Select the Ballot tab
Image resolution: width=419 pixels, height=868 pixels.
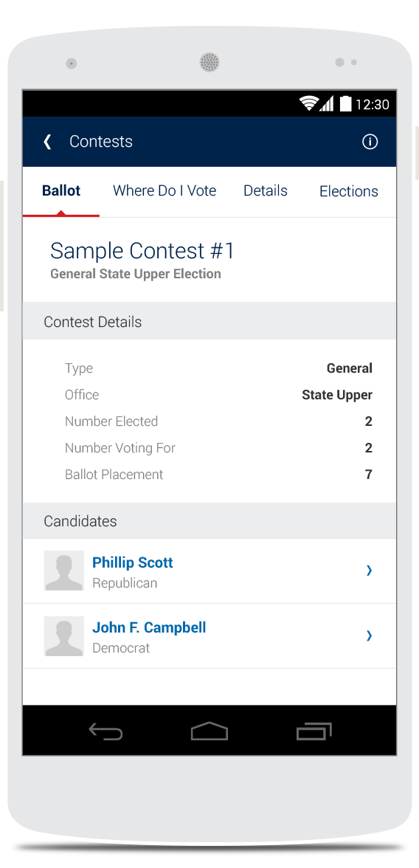(x=61, y=190)
